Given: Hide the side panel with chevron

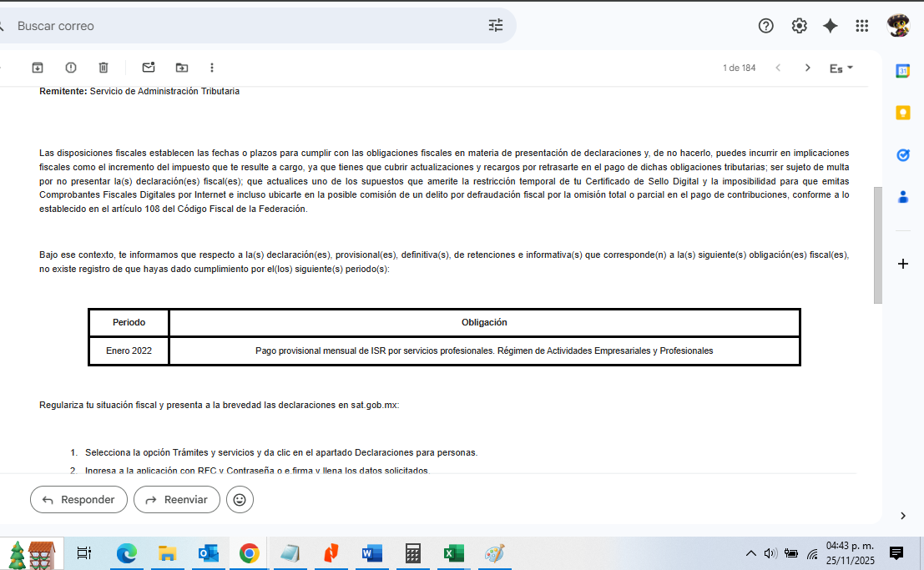Looking at the screenshot, I should click(x=902, y=516).
